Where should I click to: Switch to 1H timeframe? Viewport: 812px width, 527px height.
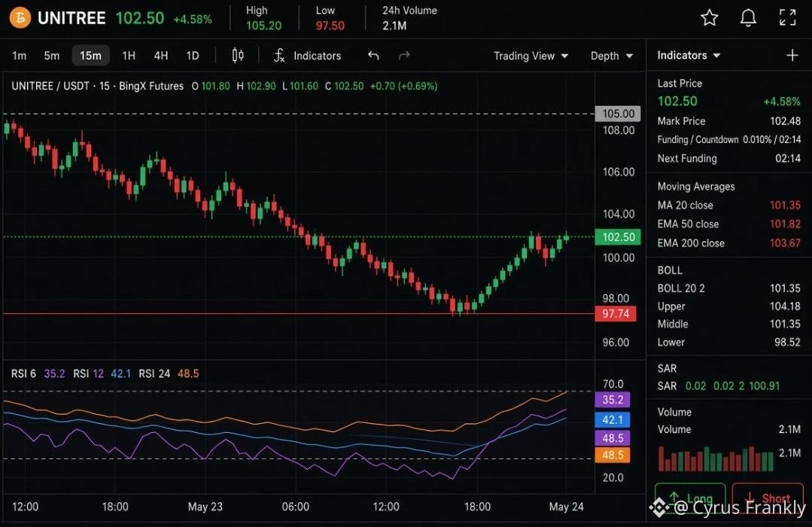click(x=129, y=56)
